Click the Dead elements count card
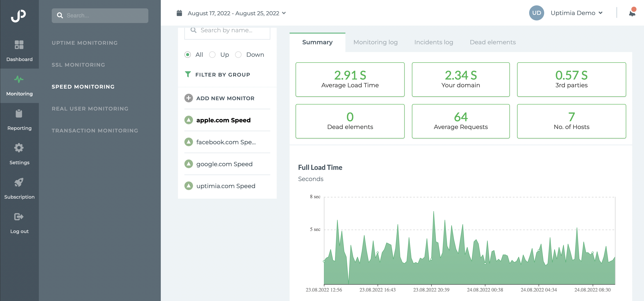 (x=350, y=121)
